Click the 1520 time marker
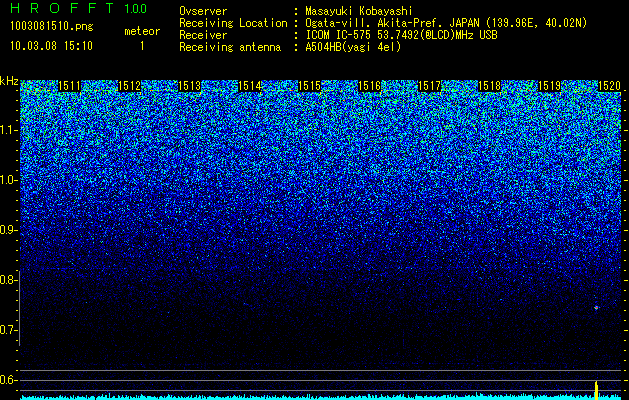 point(609,86)
